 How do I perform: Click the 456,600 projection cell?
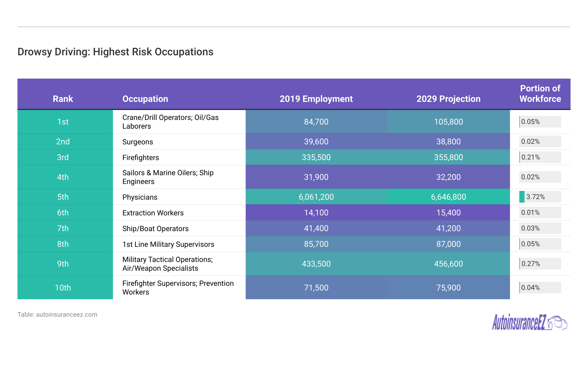[448, 264]
